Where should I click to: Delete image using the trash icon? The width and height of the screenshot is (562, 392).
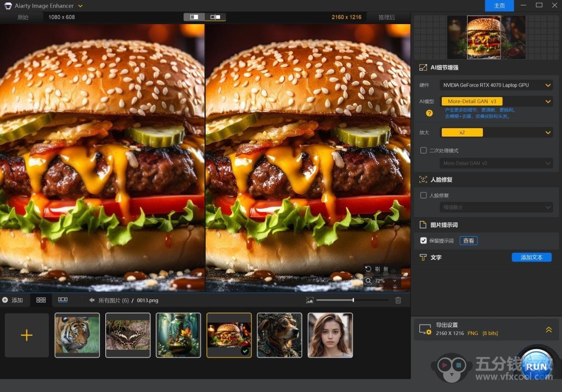[x=398, y=300]
